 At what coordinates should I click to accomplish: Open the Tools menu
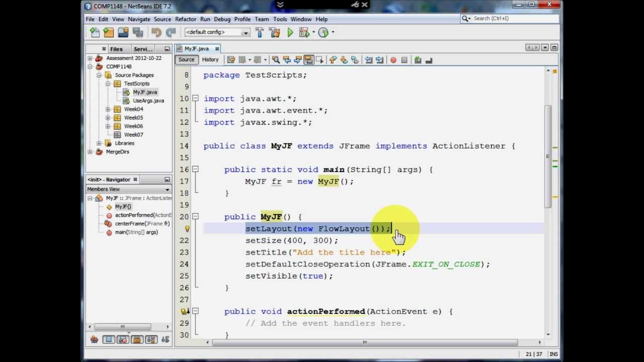[280, 19]
